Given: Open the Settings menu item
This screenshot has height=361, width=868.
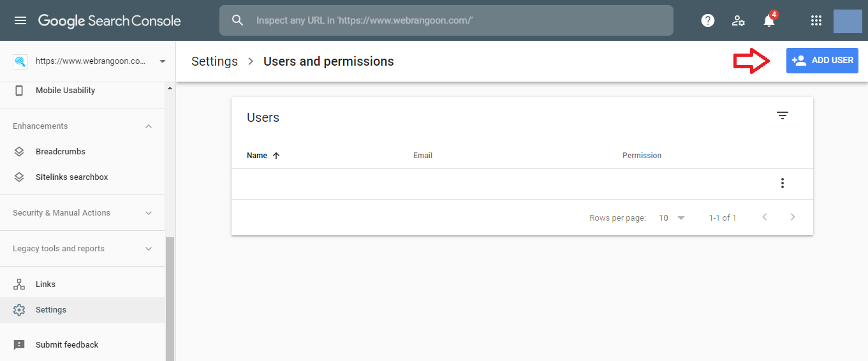Looking at the screenshot, I should 82,310.
